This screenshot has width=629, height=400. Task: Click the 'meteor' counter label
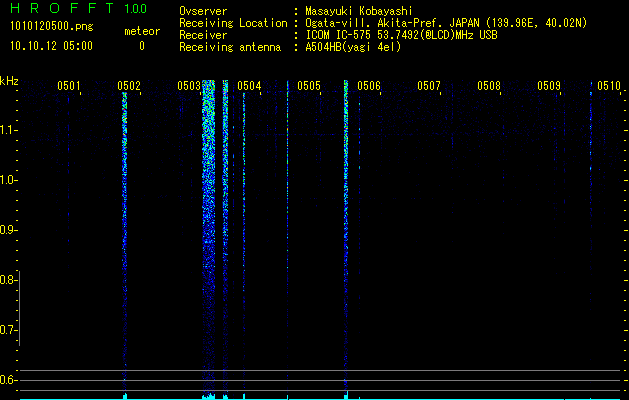pos(142,31)
